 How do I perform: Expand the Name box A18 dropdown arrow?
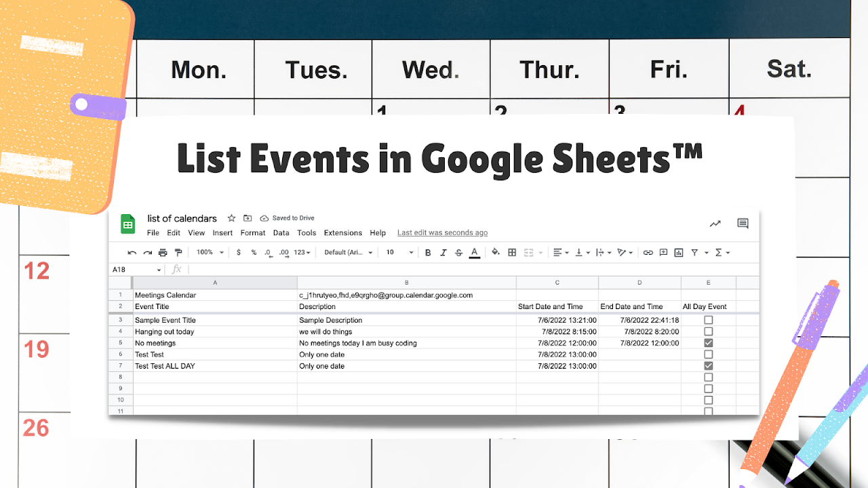coord(159,270)
